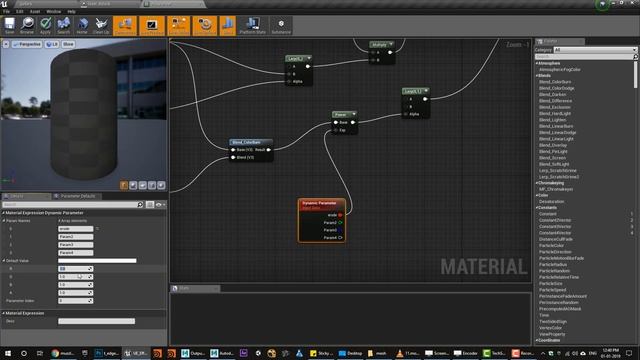Toggle the Stats toolbar option

coord(228,25)
